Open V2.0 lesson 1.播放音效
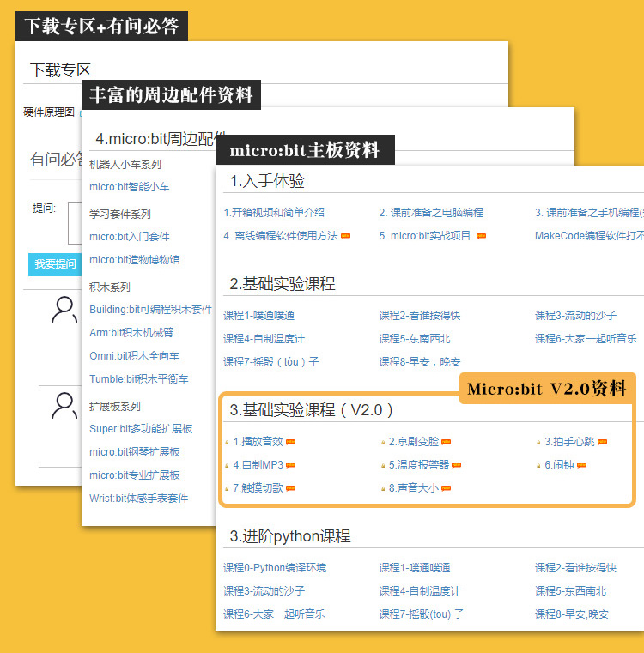This screenshot has width=644, height=653. tap(258, 441)
